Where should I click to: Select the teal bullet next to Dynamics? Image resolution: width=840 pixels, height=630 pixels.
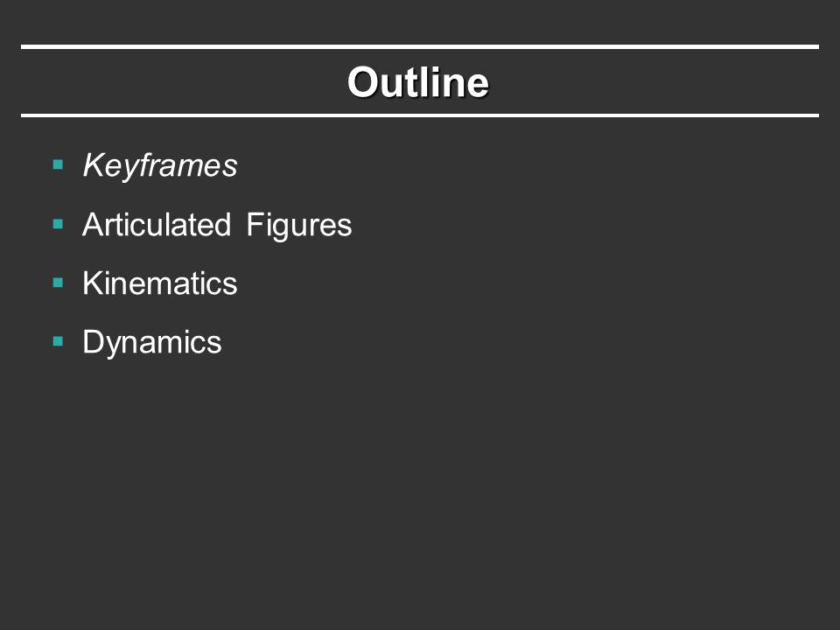tap(59, 341)
